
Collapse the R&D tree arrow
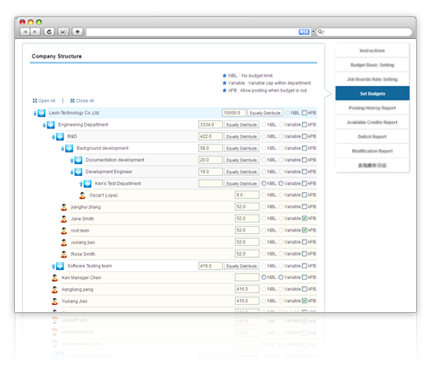point(53,137)
